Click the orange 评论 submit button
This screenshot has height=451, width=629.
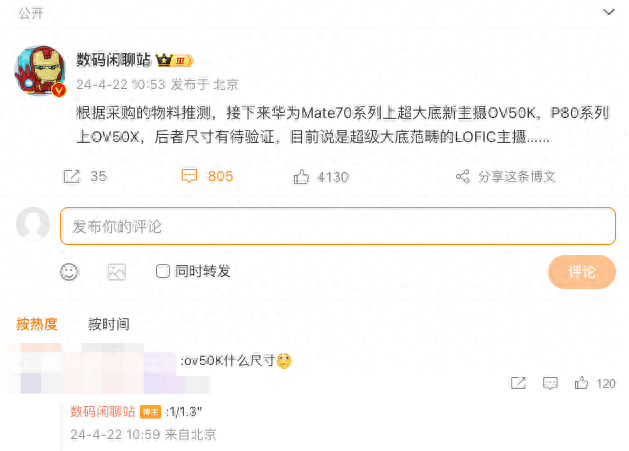pyautogui.click(x=582, y=272)
